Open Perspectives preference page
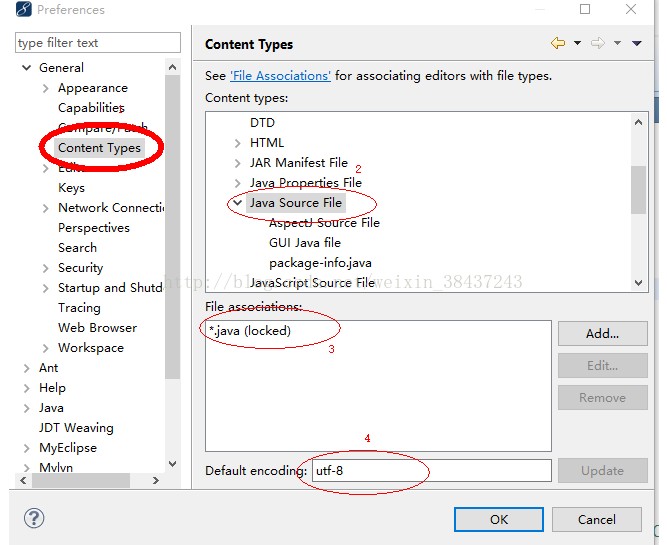Image resolution: width=667 pixels, height=545 pixels. tap(94, 228)
